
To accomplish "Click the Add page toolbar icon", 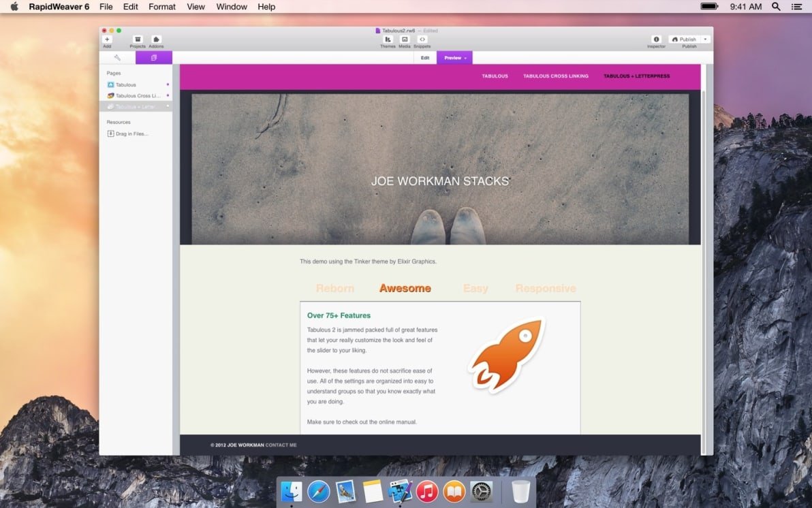I will [107, 40].
